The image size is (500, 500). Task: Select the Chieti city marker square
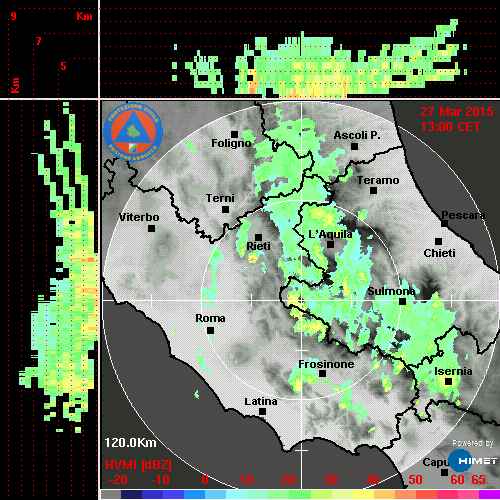tap(439, 241)
